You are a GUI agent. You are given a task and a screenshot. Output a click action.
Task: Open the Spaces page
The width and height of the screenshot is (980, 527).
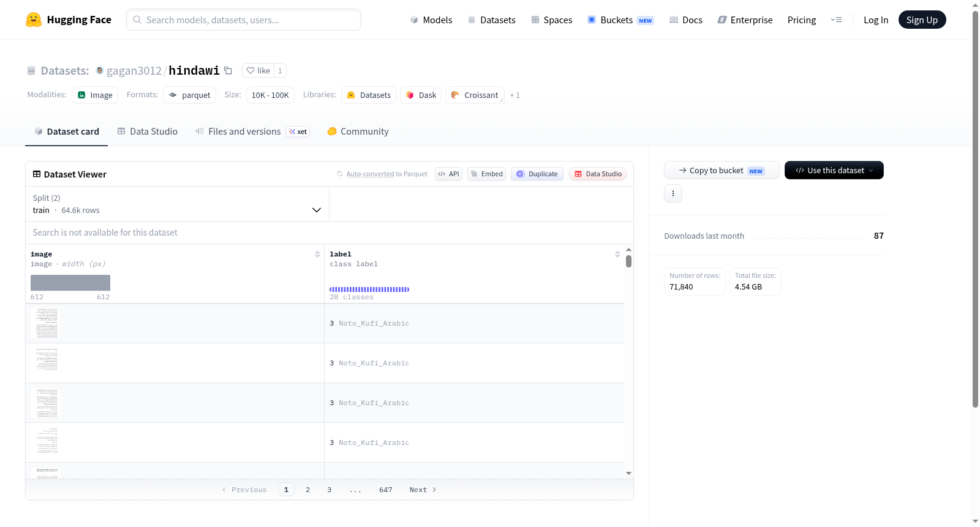click(x=551, y=20)
